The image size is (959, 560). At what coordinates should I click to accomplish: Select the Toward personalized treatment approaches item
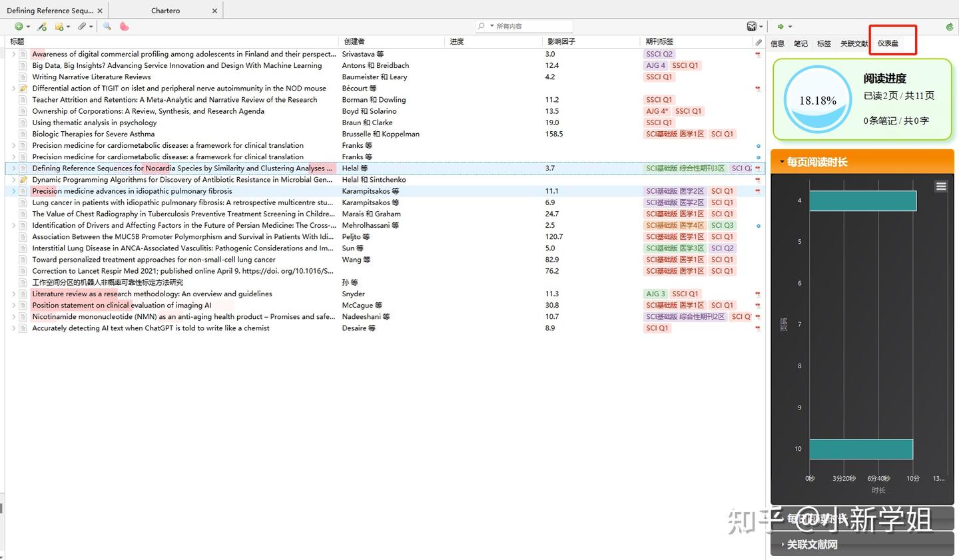coord(385,260)
